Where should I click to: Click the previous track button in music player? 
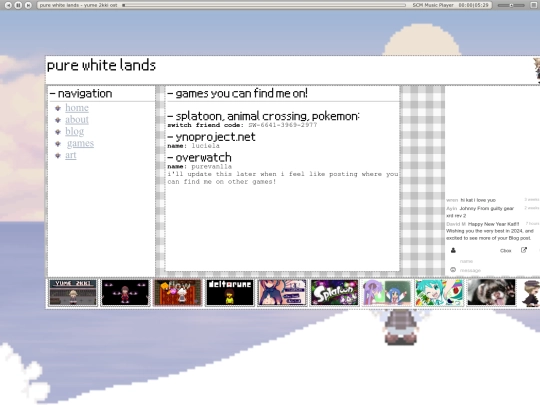click(x=8, y=5)
